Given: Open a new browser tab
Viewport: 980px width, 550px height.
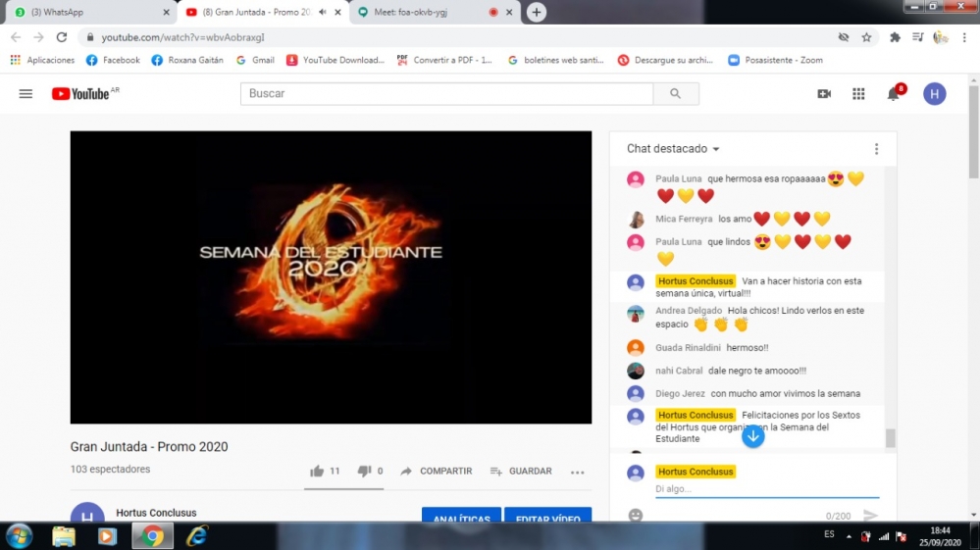Looking at the screenshot, I should 537,12.
